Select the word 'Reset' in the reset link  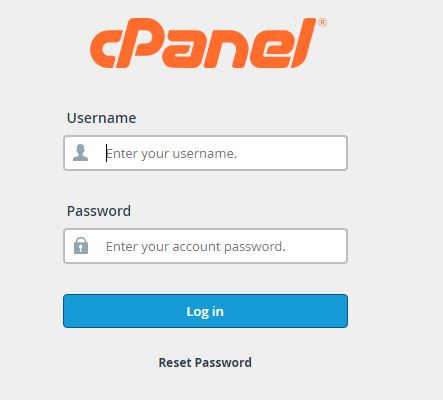click(175, 362)
